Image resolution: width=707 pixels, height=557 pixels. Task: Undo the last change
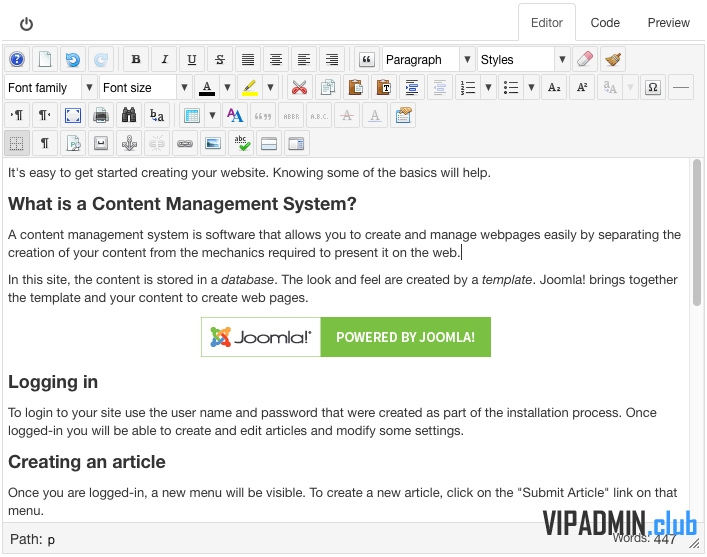click(73, 59)
